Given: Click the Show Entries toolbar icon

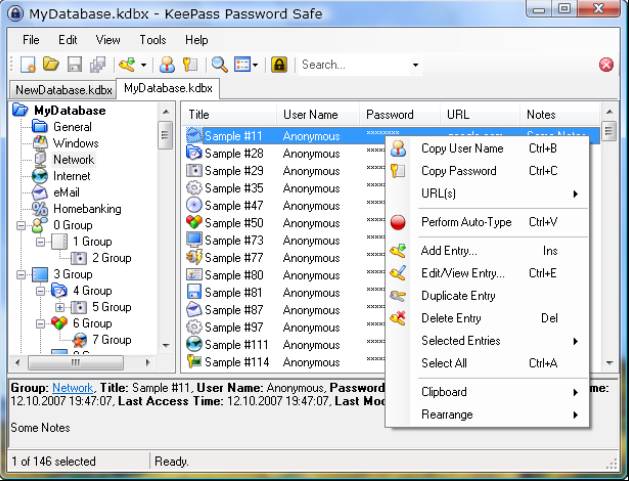Looking at the screenshot, I should [242, 64].
